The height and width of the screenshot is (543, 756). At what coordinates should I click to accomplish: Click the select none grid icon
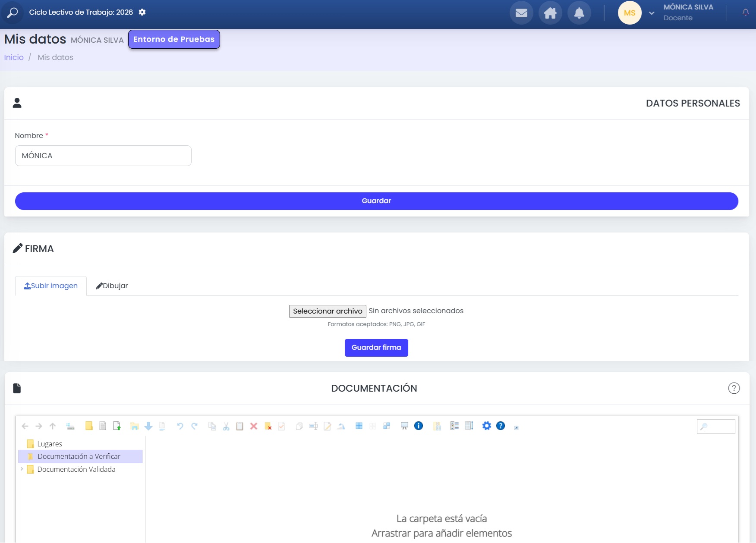click(x=373, y=426)
